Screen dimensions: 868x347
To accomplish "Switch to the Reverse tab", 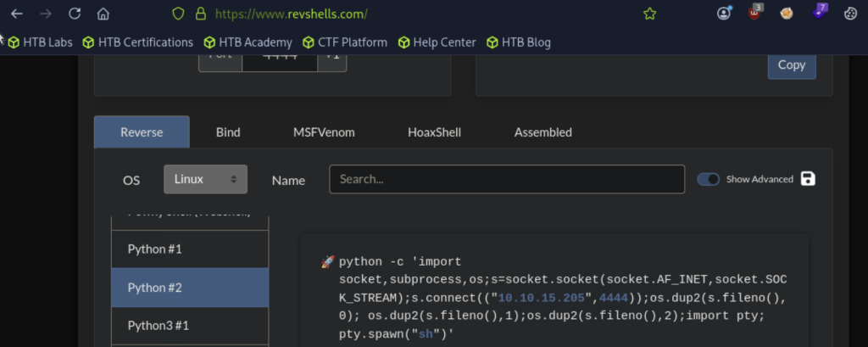I will tap(142, 132).
